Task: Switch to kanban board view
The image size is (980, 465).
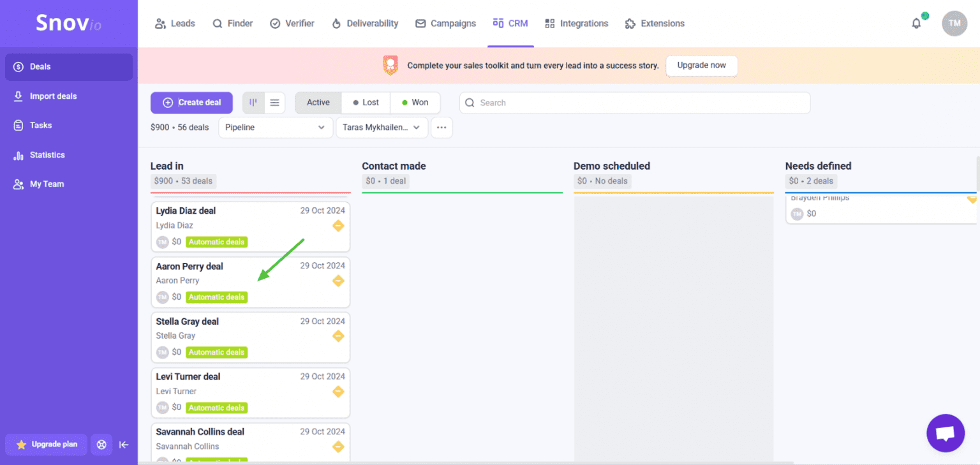Action: coord(253,103)
